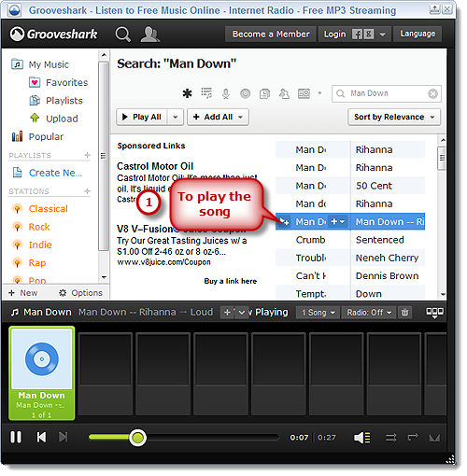Toggle the crossfade icon
Viewport: 467px width, 476px height.
click(434, 438)
